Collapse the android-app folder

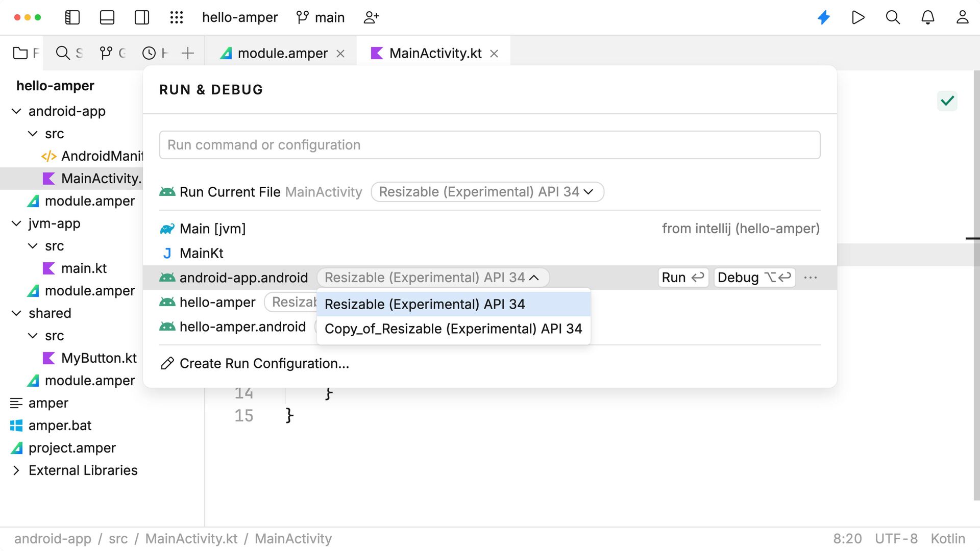click(16, 111)
